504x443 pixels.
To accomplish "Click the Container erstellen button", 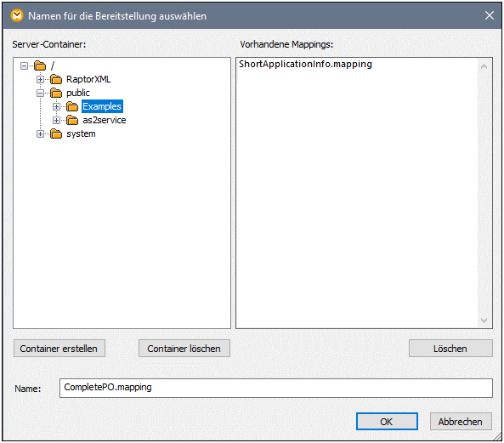I will click(59, 349).
